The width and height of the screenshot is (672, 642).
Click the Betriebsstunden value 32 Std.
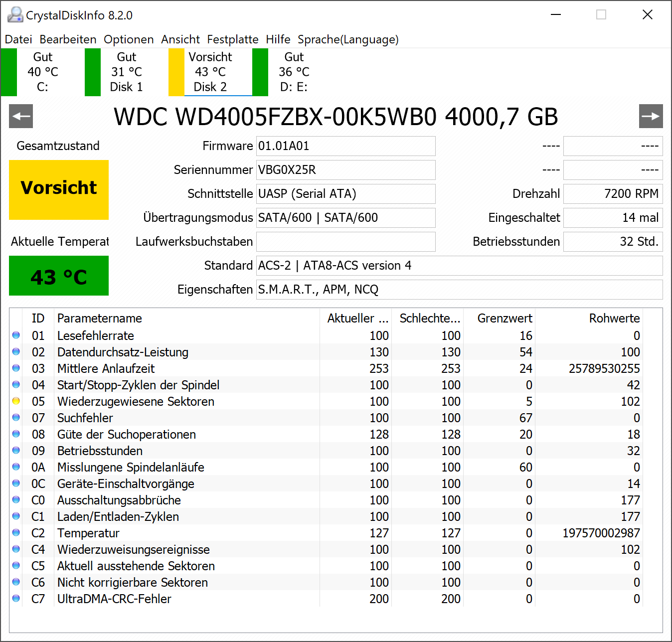click(613, 242)
